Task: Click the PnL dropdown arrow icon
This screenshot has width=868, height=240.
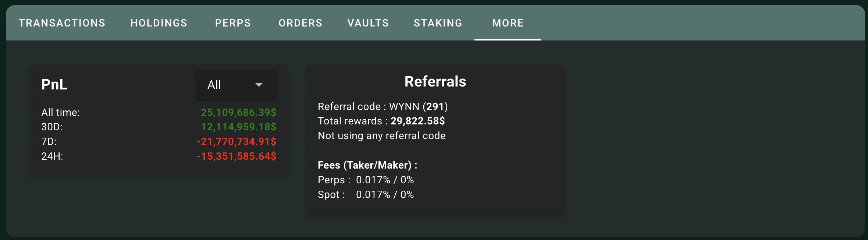Action: (x=259, y=85)
